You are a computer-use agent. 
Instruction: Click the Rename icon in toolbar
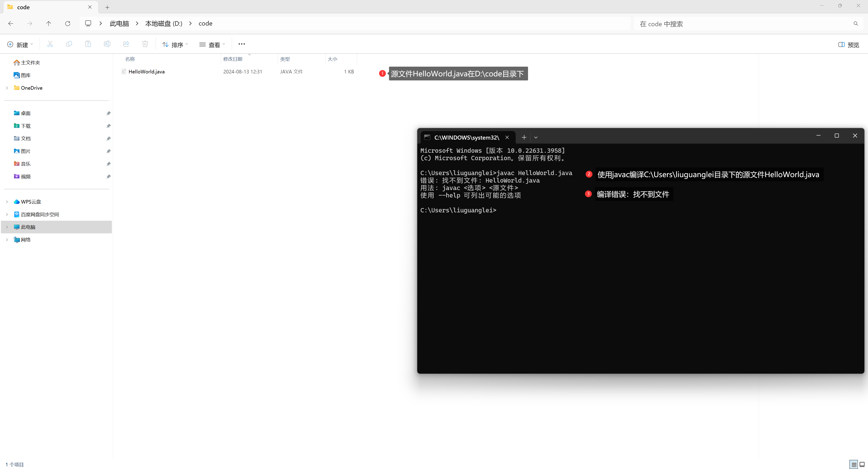(107, 44)
